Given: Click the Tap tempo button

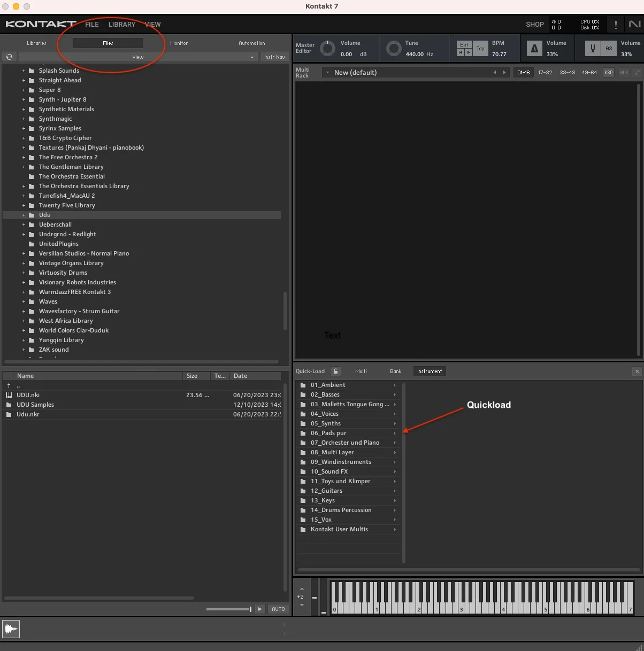Looking at the screenshot, I should (480, 49).
